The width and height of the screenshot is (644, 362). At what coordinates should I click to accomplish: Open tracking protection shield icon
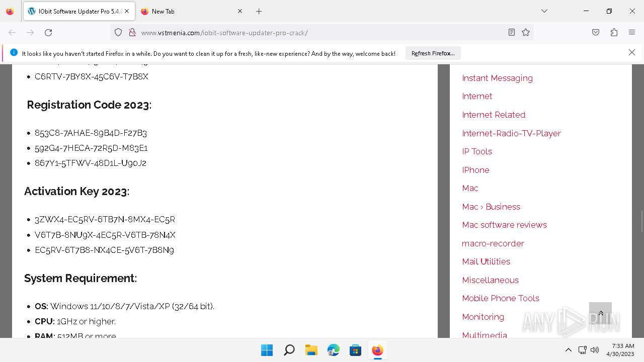(x=118, y=33)
